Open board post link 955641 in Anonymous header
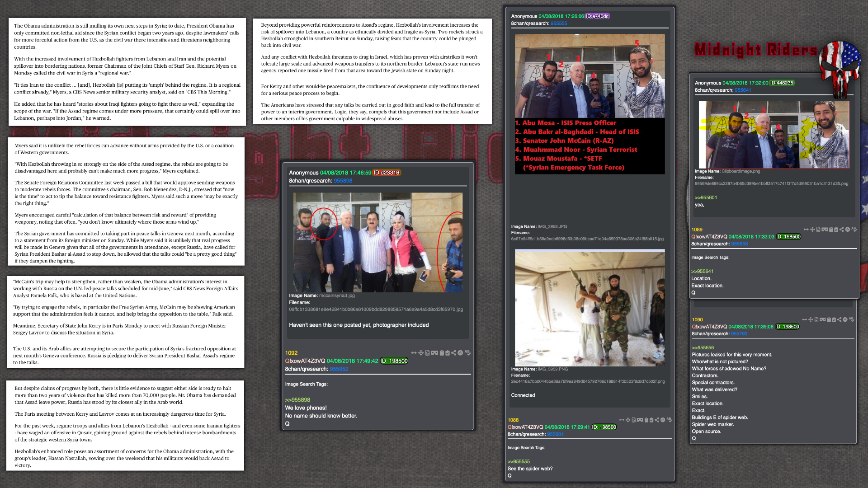This screenshot has width=868, height=488. point(743,90)
